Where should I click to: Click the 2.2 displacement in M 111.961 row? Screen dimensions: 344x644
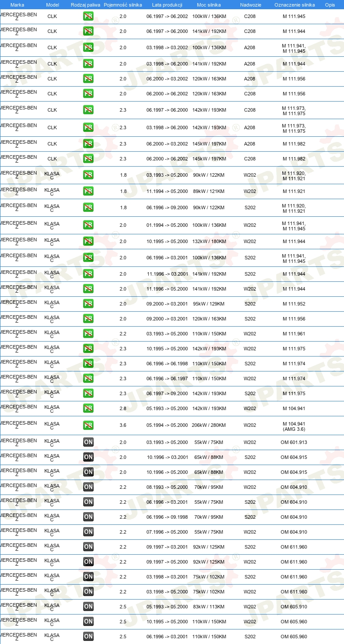tap(123, 334)
